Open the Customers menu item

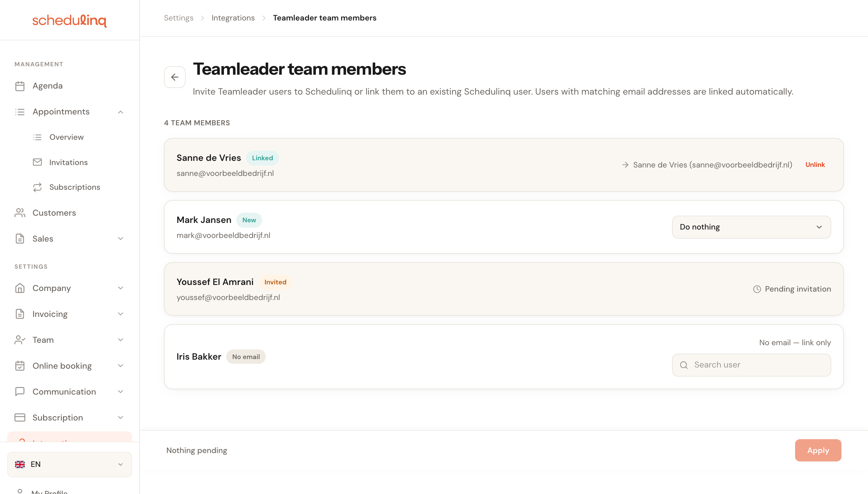[x=54, y=213]
